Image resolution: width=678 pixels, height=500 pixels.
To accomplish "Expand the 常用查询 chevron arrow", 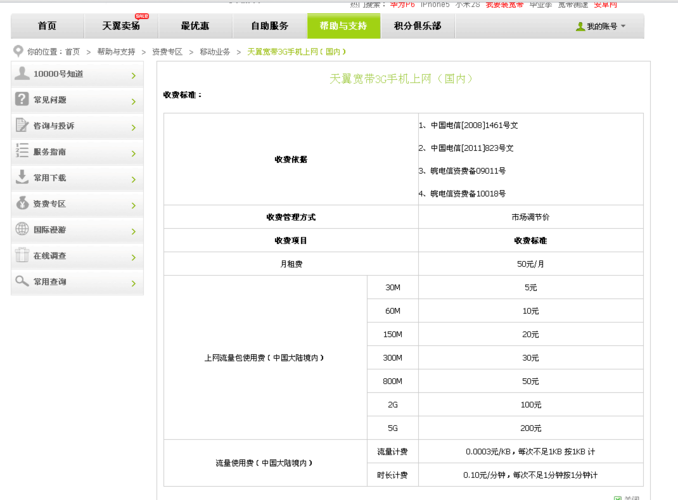I will 134,283.
